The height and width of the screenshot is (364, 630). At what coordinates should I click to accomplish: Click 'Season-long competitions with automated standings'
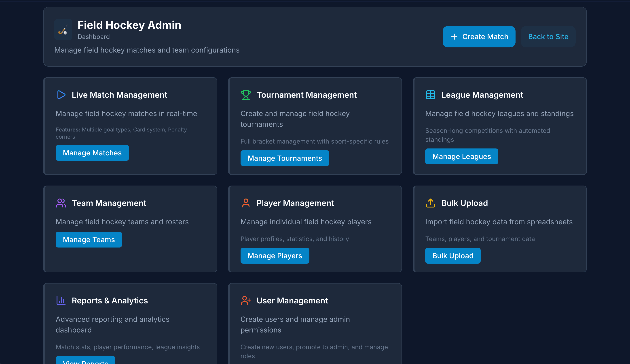[488, 135]
